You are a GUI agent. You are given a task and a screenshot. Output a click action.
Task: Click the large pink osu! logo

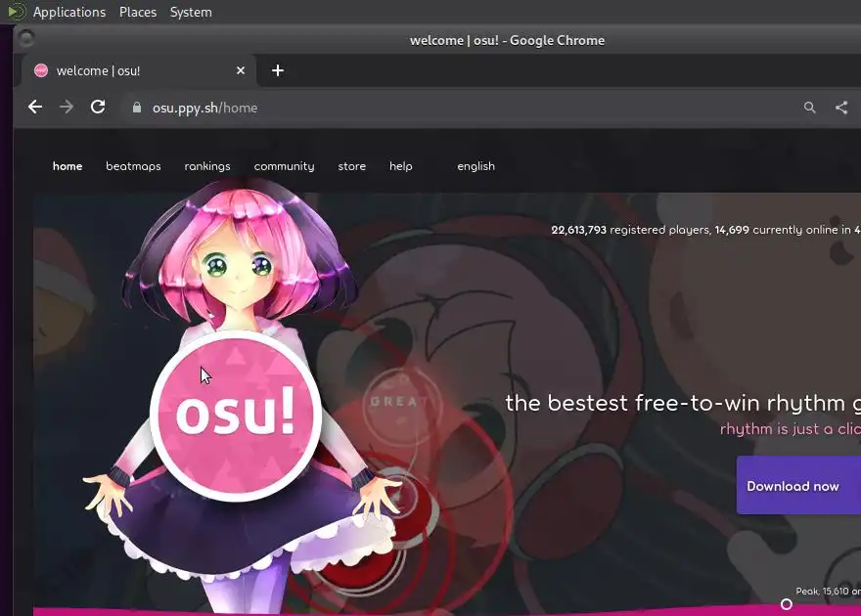click(236, 416)
